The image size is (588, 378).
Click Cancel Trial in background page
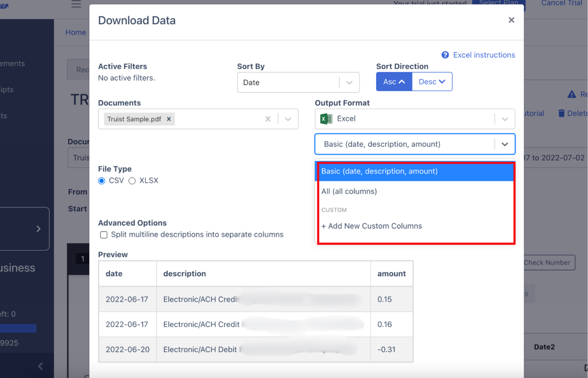[x=561, y=3]
